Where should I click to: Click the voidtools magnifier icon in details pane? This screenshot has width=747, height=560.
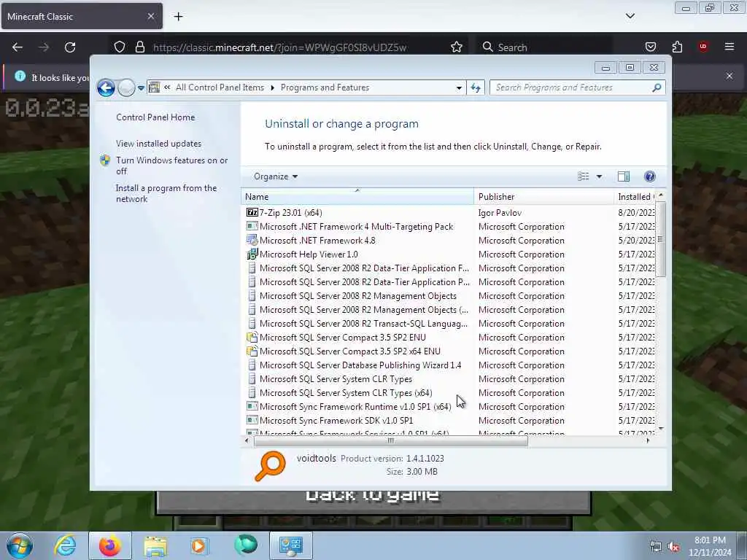point(270,466)
